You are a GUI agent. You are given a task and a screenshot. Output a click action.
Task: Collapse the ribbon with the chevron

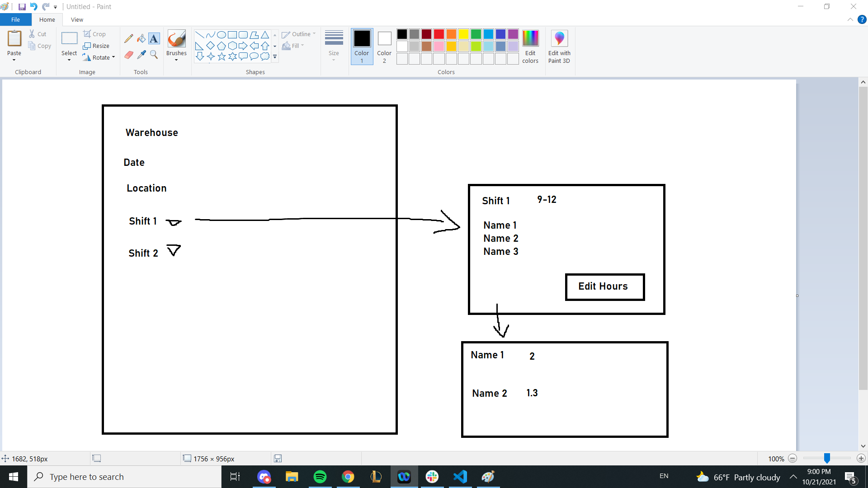850,19
